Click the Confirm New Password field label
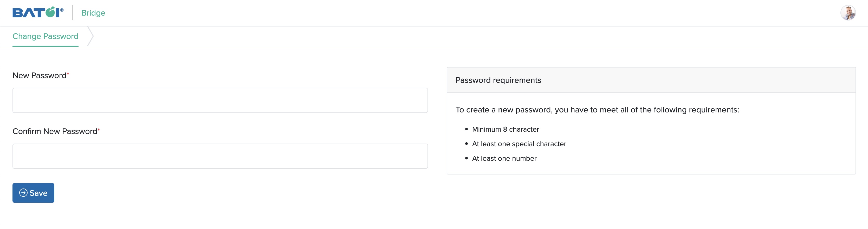Viewport: 868px width, 229px height. [x=55, y=131]
